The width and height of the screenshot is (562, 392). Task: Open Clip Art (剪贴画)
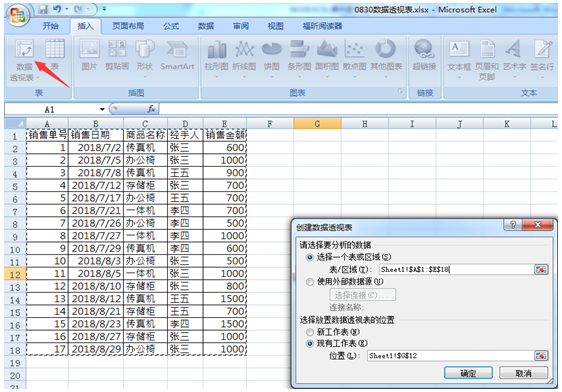coord(117,54)
